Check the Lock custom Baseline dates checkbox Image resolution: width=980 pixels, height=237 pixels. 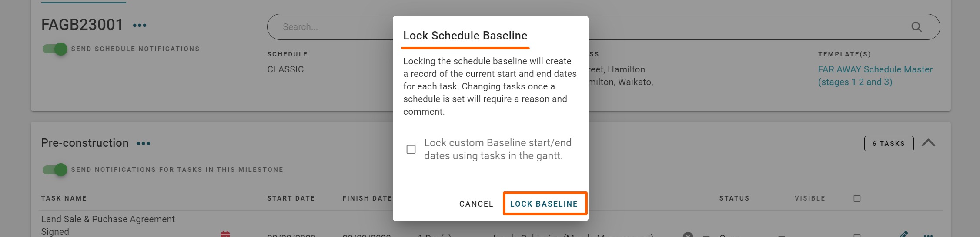(x=411, y=149)
